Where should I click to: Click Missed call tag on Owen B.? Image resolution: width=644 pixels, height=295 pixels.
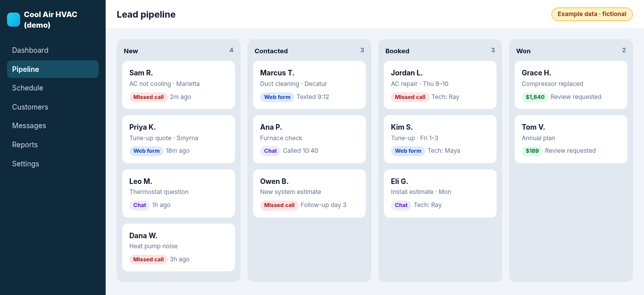click(279, 205)
